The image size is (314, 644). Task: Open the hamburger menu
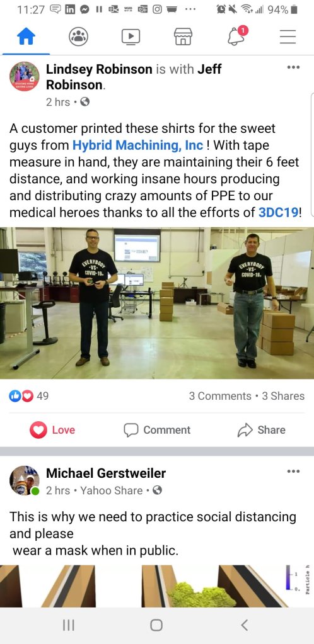coord(288,37)
